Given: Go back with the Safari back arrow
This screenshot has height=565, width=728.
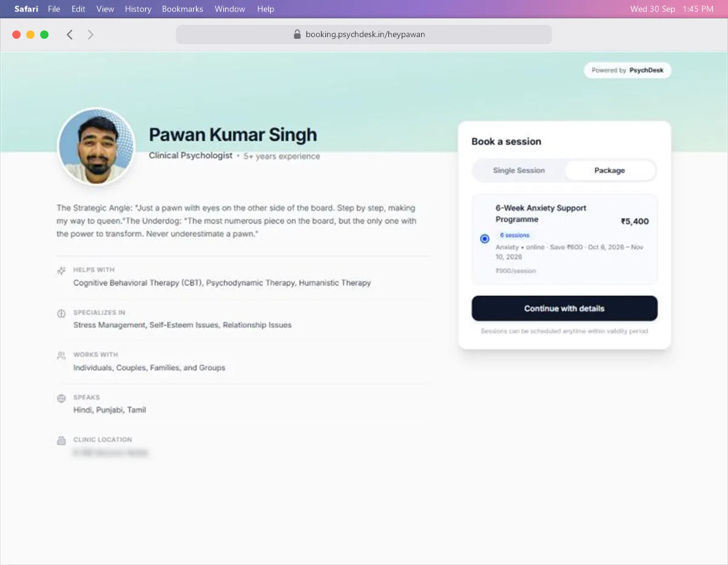Looking at the screenshot, I should [x=70, y=35].
